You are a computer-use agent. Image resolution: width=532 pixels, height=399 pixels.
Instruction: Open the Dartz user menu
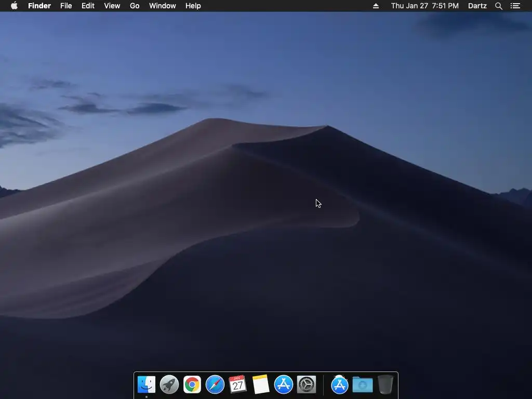(x=477, y=6)
